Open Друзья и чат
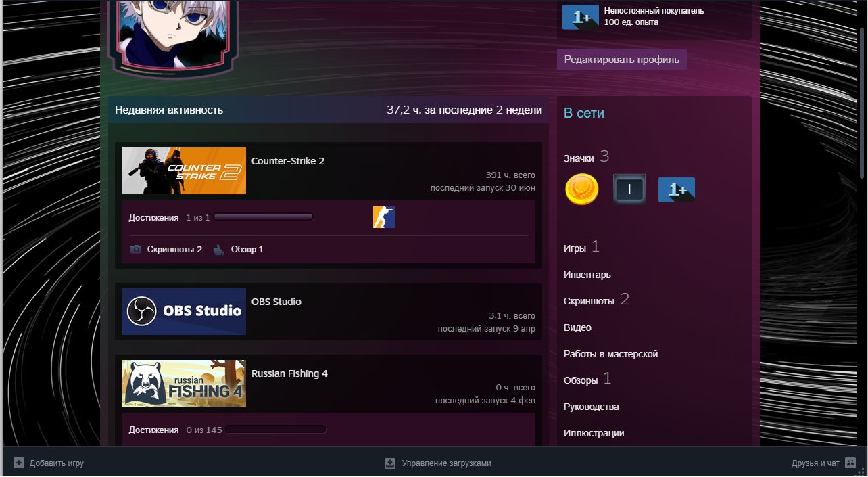Screen dimensions: 868x477 tap(815, 463)
